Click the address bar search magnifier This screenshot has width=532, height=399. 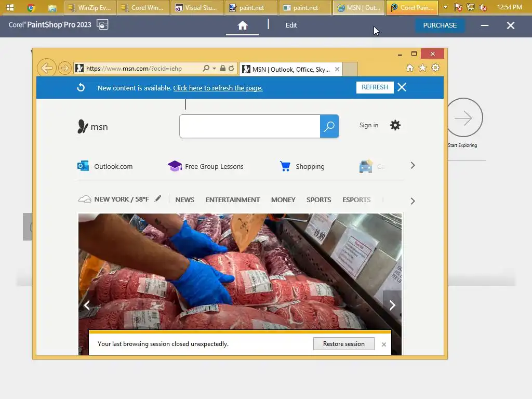(206, 68)
